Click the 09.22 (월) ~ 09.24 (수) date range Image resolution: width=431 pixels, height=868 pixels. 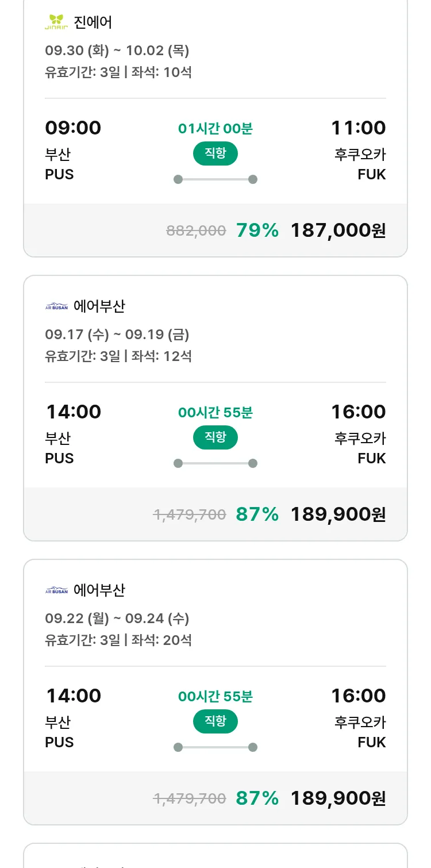click(117, 619)
